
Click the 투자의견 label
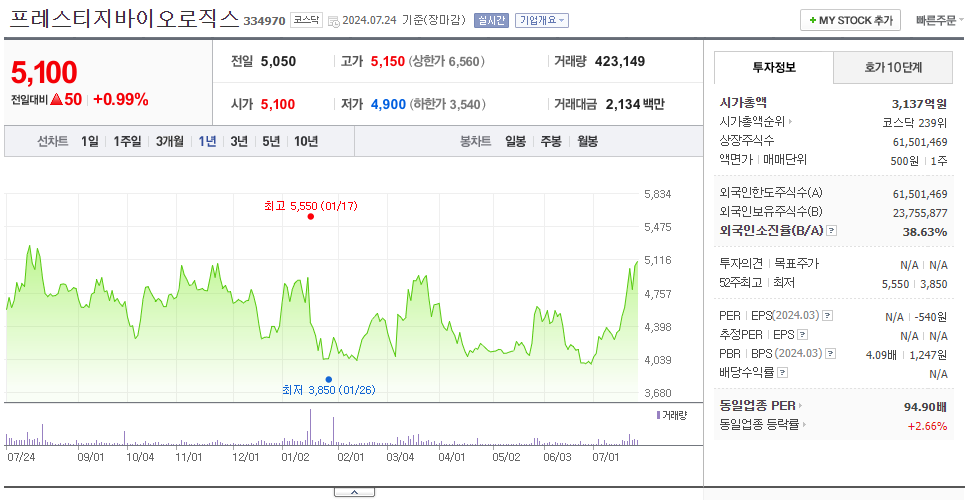[x=741, y=264]
